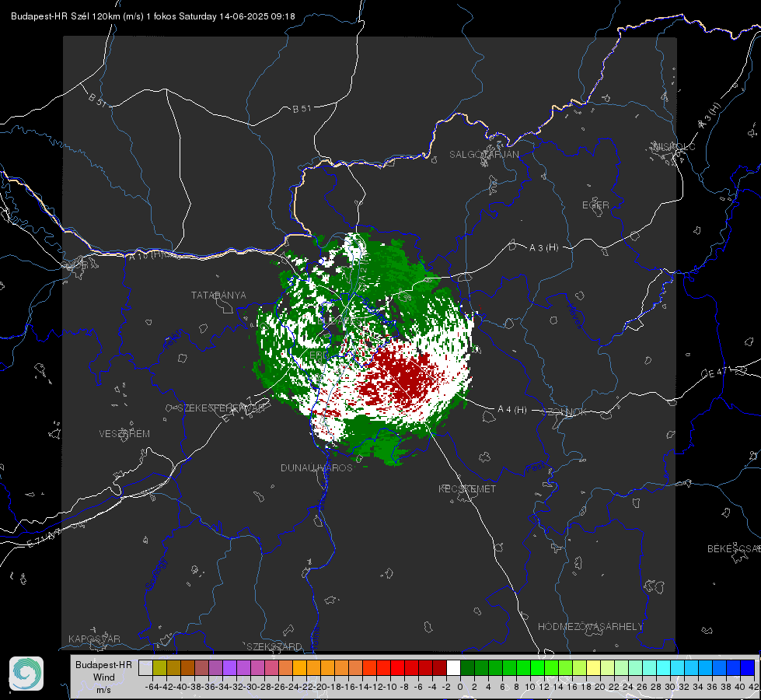Click the EGER city label

[595, 205]
